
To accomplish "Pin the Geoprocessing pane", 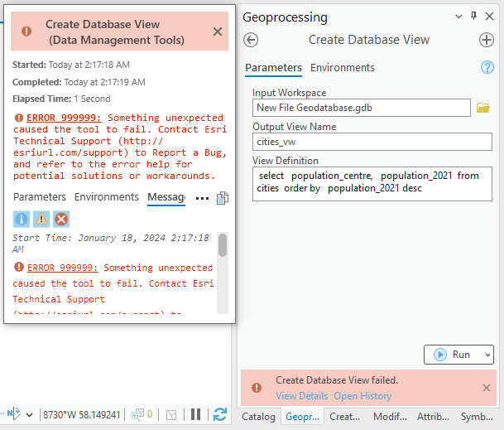I will coord(473,17).
